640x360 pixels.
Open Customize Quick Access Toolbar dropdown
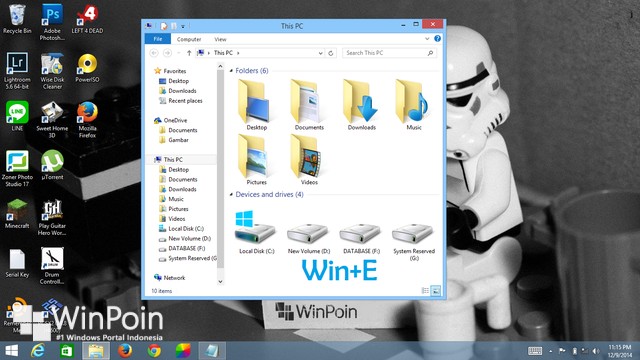click(183, 27)
